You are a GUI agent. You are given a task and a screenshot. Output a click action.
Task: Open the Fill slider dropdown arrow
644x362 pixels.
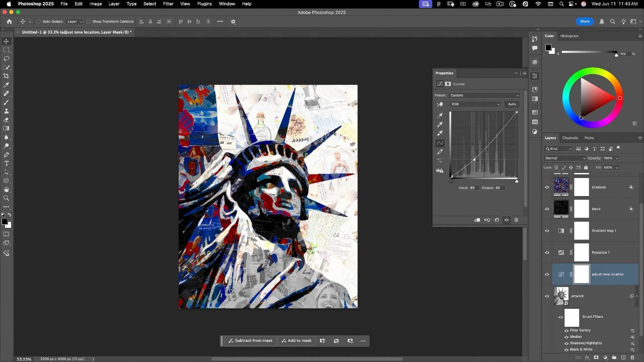[617, 167]
